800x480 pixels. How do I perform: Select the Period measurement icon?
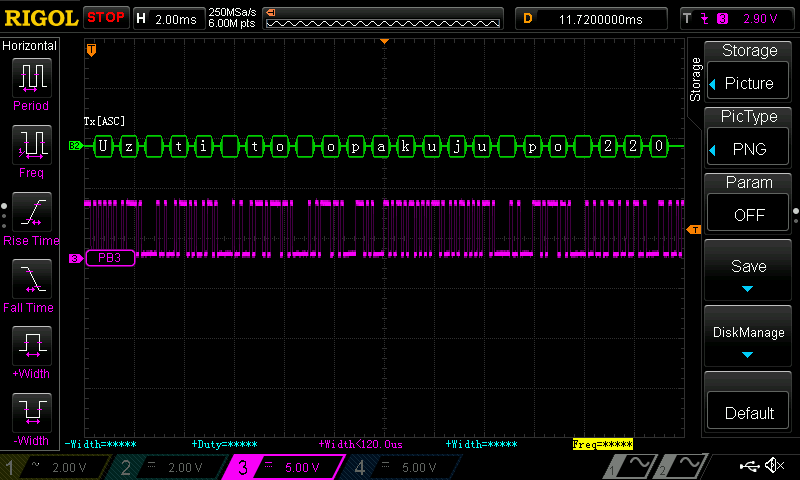point(32,78)
